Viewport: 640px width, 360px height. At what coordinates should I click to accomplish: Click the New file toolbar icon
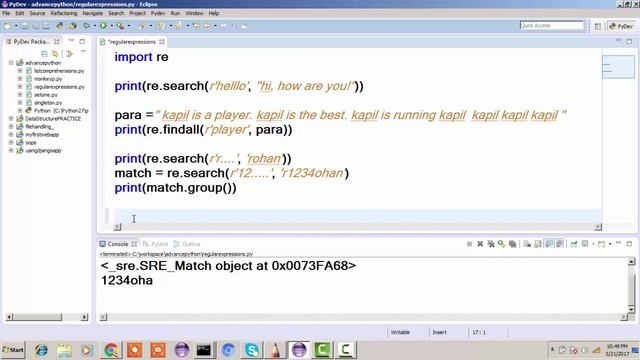pos(7,26)
